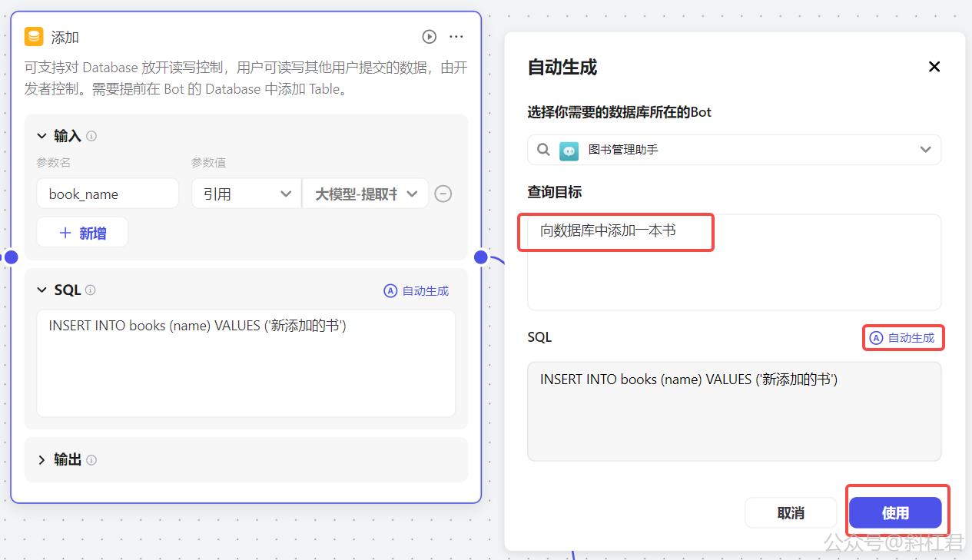The width and height of the screenshot is (972, 560).
Task: Click the info icon next to 输出
Action: click(91, 460)
